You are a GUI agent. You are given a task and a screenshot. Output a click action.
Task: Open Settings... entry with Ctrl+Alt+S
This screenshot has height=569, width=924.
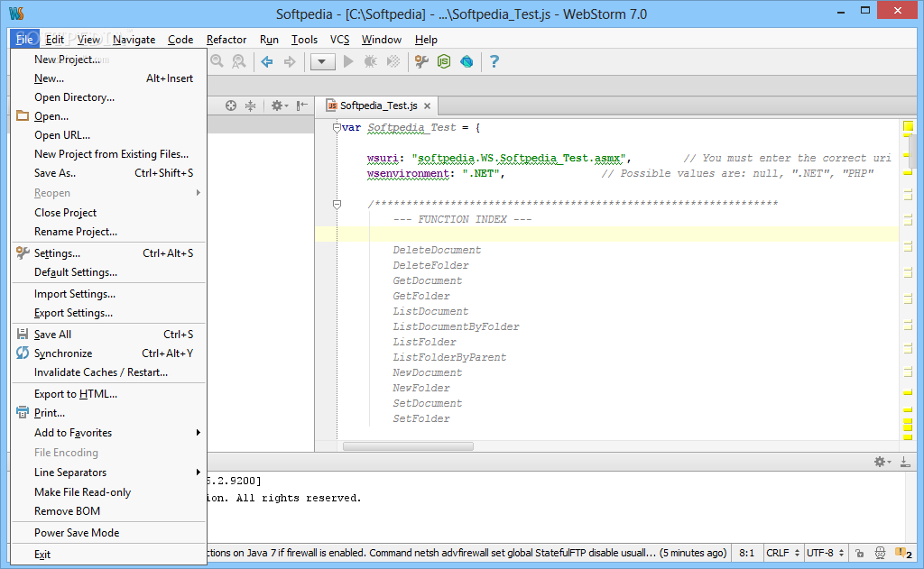(109, 252)
